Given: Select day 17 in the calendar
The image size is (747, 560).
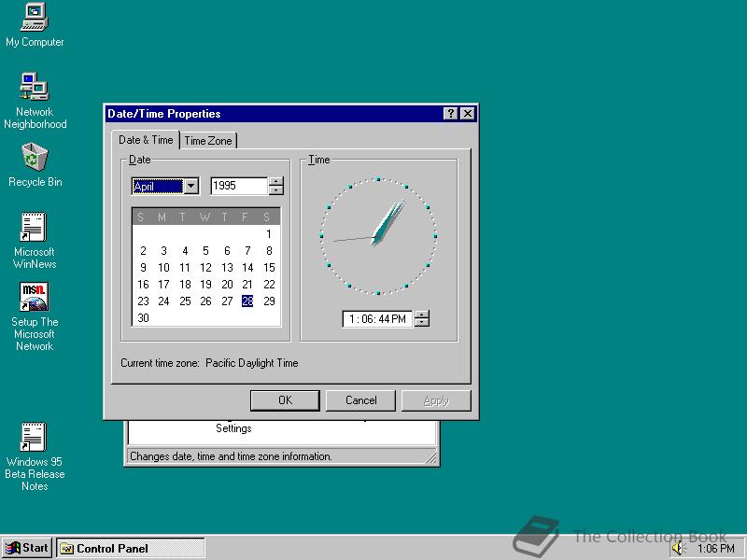Looking at the screenshot, I should point(164,285).
